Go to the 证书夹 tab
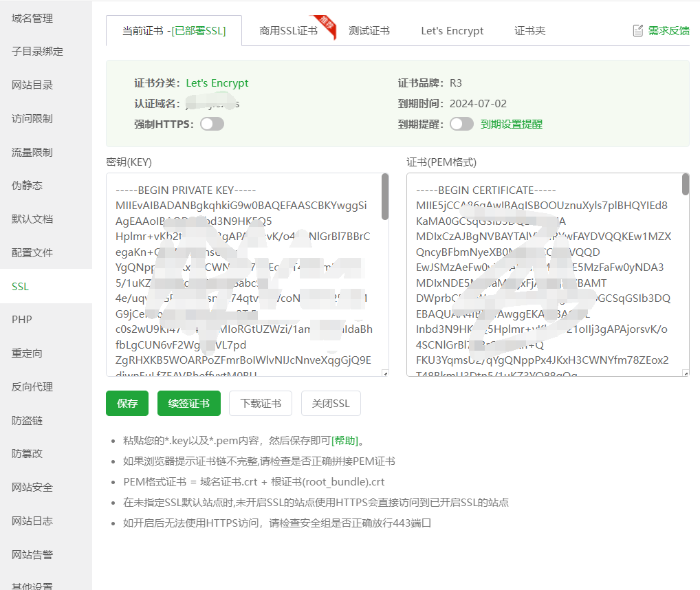 tap(529, 31)
